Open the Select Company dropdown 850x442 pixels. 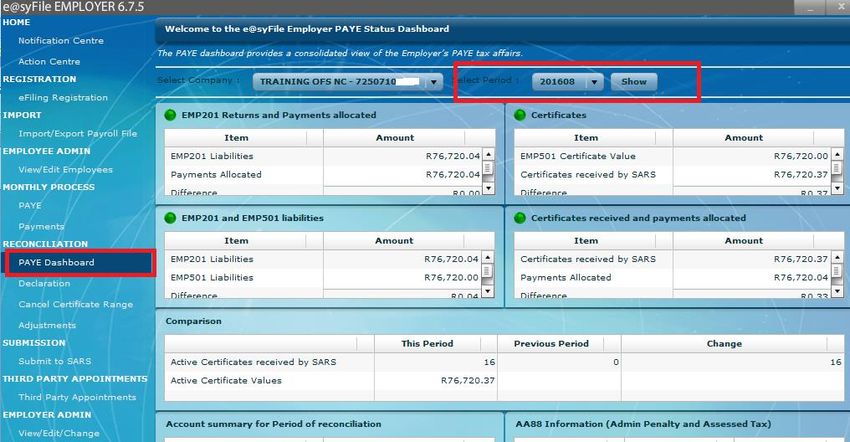(347, 82)
